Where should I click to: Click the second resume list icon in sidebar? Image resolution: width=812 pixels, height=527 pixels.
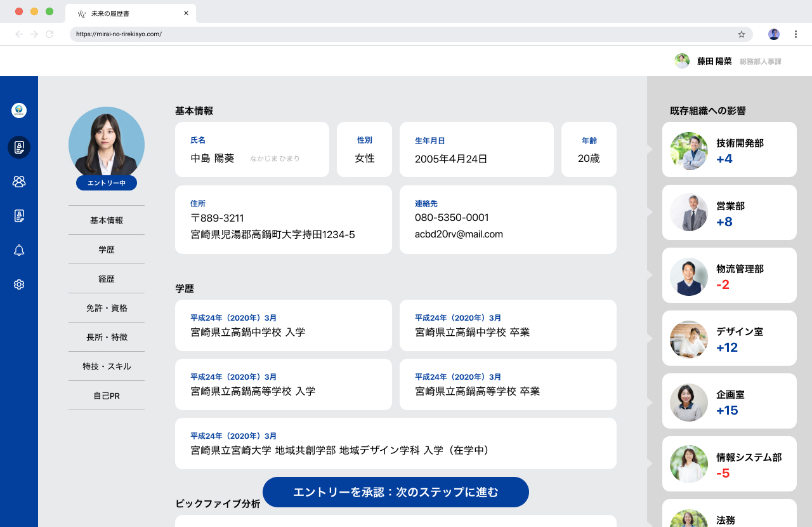coord(19,215)
